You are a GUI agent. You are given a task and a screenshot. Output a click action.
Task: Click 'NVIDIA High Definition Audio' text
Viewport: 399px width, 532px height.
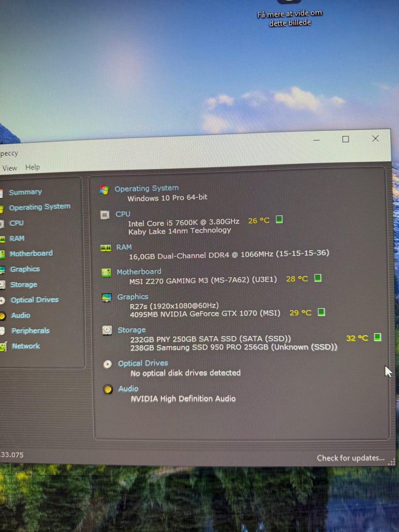click(183, 399)
